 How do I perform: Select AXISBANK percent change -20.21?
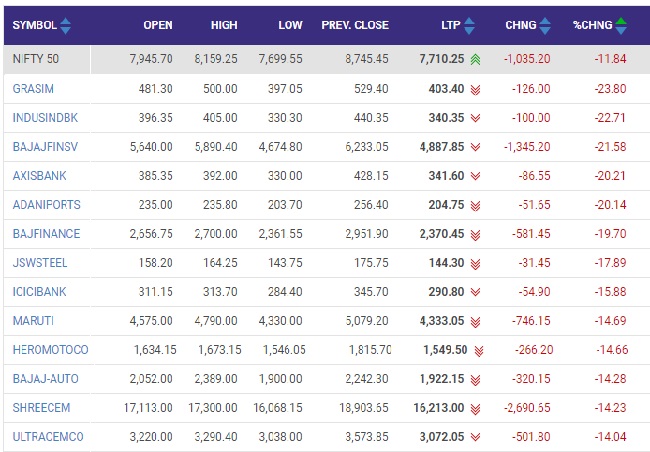pyautogui.click(x=610, y=176)
